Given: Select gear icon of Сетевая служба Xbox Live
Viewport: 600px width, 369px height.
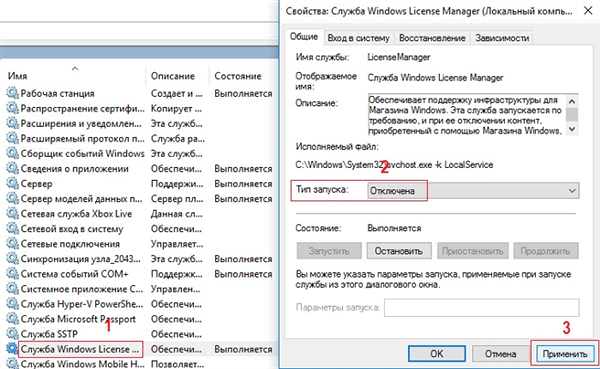Looking at the screenshot, I should 12,214.
